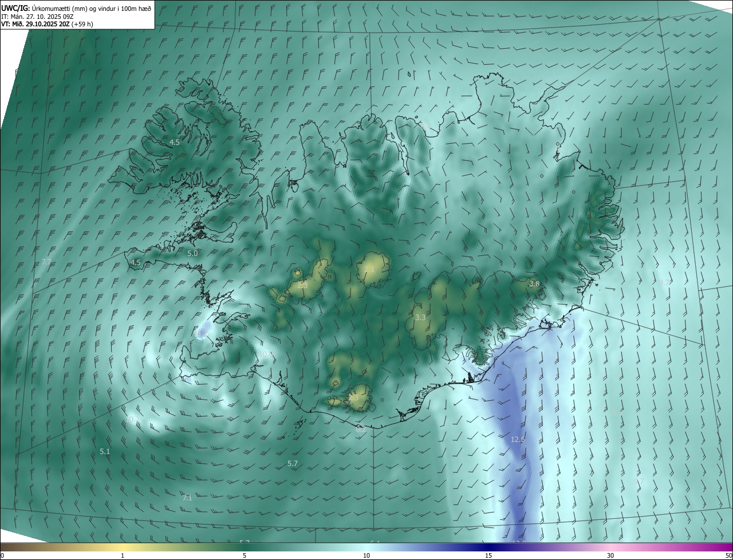Viewport: 733px width, 560px height.
Task: Select the 7.7 value off the west coast
Action: [x=46, y=262]
